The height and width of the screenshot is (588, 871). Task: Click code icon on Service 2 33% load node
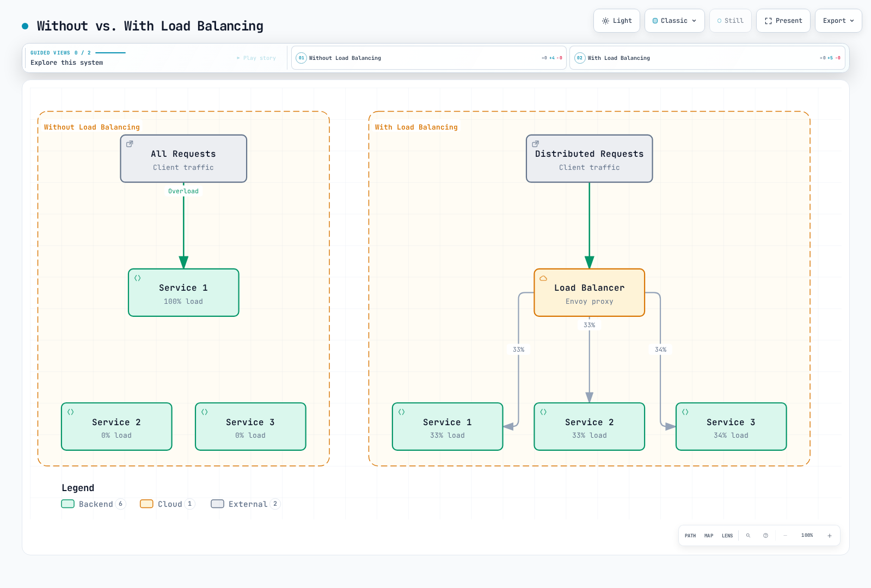(x=543, y=412)
